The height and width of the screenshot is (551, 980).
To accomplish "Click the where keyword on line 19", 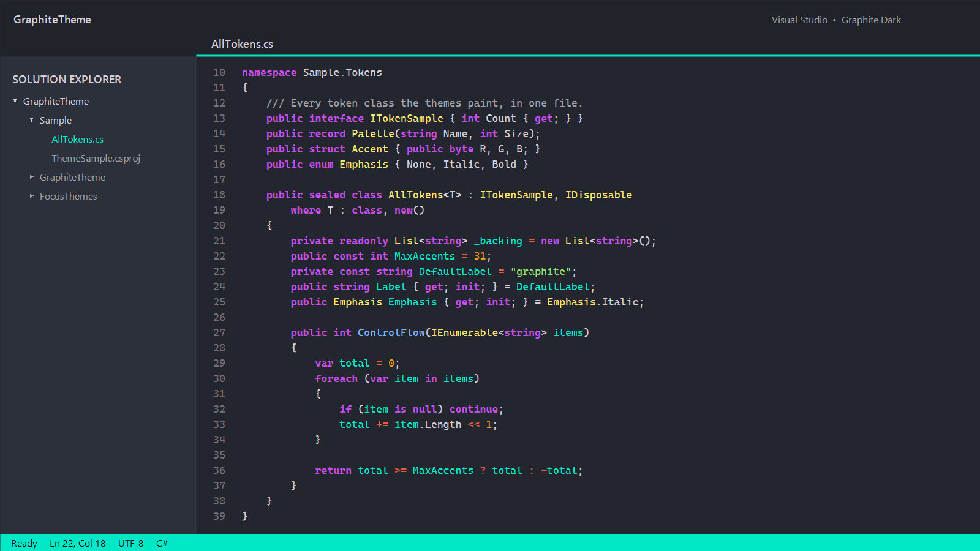I will [306, 210].
